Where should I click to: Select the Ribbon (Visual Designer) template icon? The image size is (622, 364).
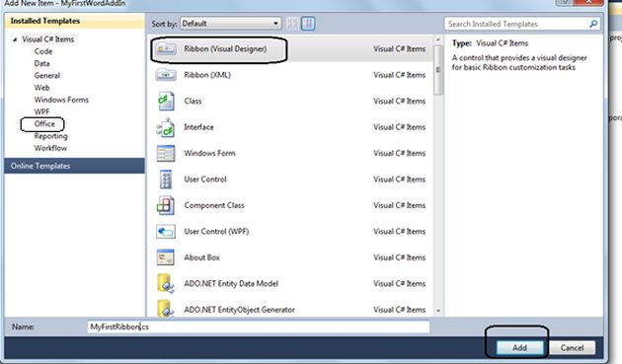pos(166,48)
